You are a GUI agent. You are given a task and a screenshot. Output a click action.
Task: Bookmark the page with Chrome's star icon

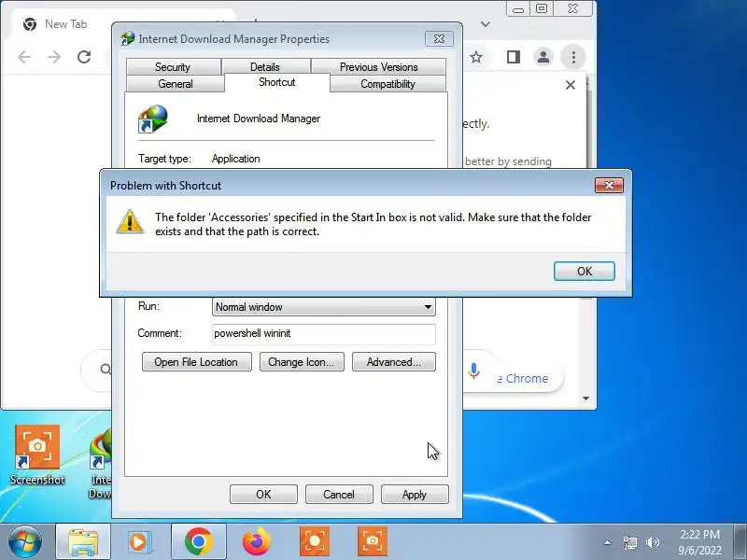[x=476, y=57]
